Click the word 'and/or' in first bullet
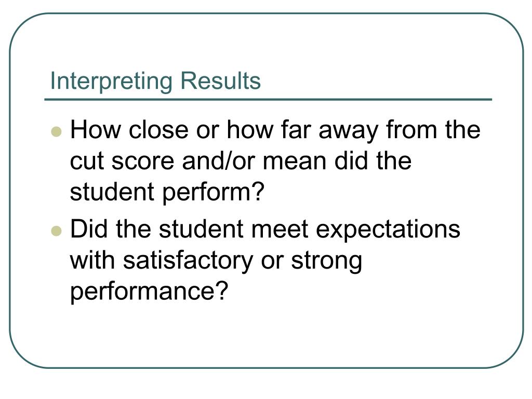The width and height of the screenshot is (532, 399). pos(218,161)
